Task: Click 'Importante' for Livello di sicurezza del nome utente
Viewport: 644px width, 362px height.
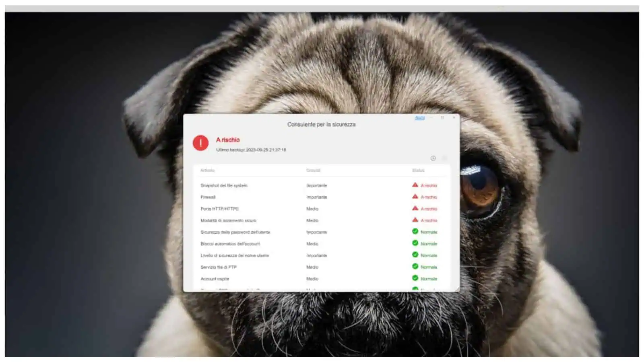Action: click(x=316, y=255)
